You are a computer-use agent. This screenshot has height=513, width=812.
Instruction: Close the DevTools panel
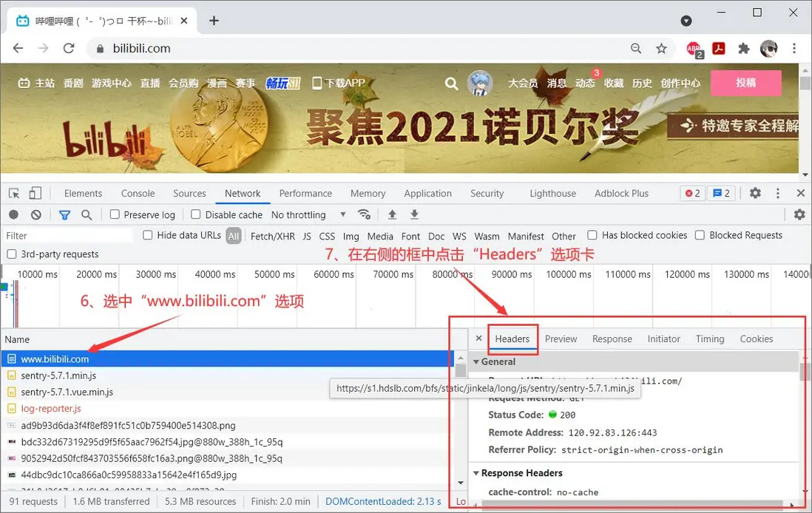801,193
